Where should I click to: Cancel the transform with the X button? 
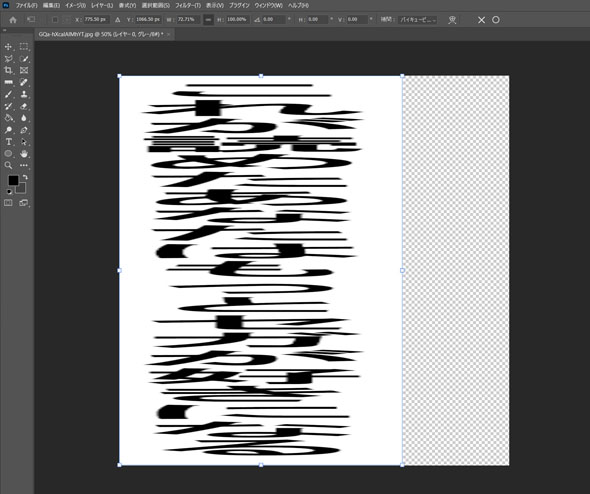tap(481, 20)
